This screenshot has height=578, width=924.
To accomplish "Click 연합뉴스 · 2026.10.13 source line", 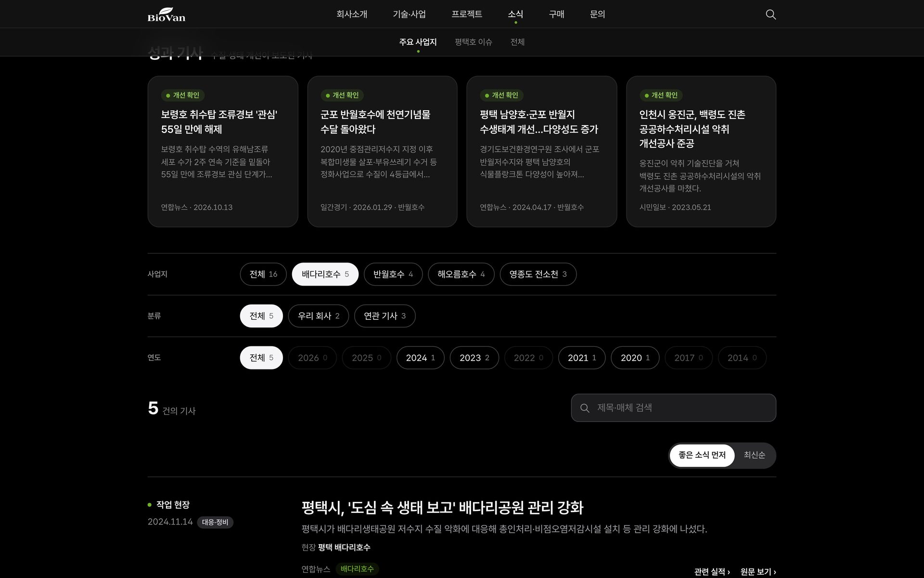I will click(x=197, y=207).
